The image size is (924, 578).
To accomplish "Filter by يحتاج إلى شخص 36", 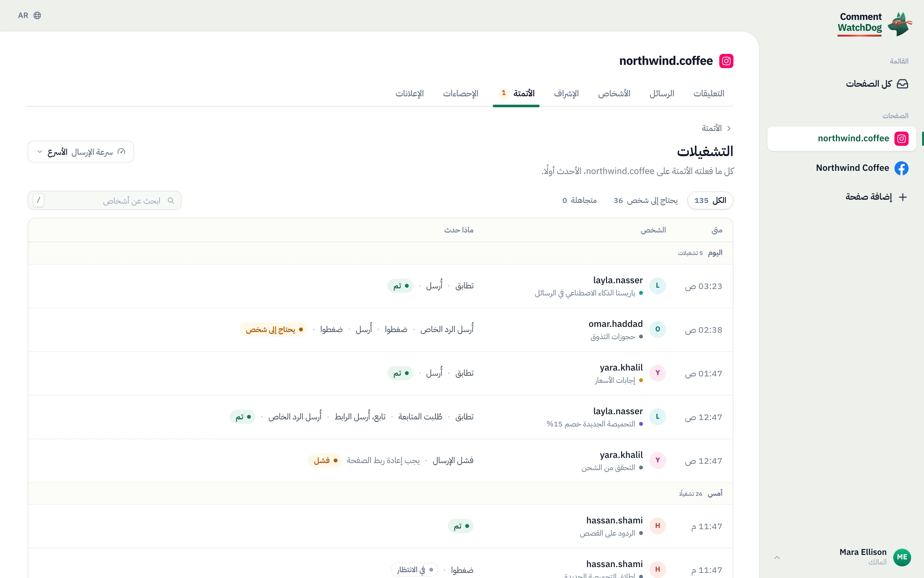I will click(645, 200).
